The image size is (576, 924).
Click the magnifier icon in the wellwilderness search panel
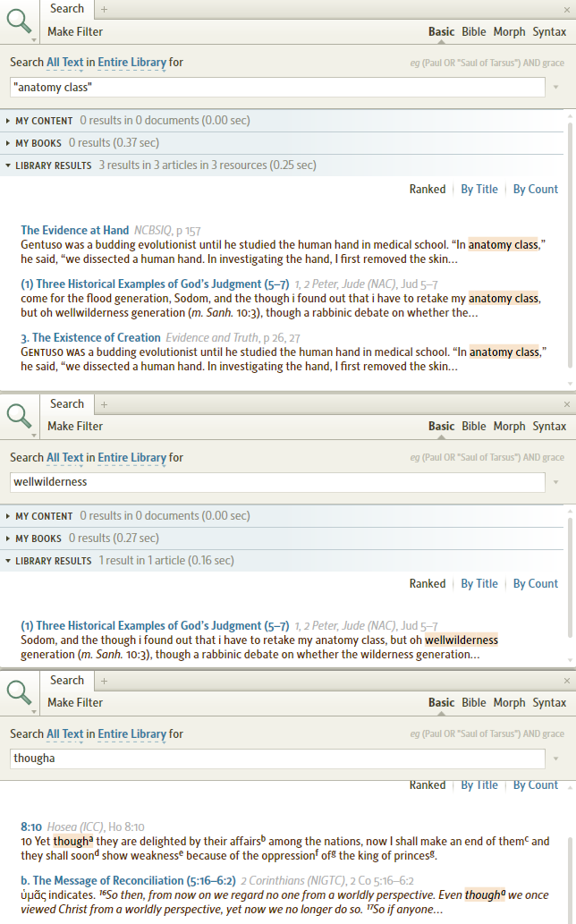click(x=19, y=416)
